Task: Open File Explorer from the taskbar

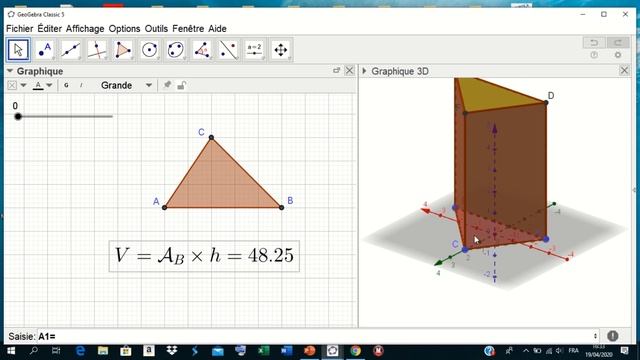Action: 103,351
